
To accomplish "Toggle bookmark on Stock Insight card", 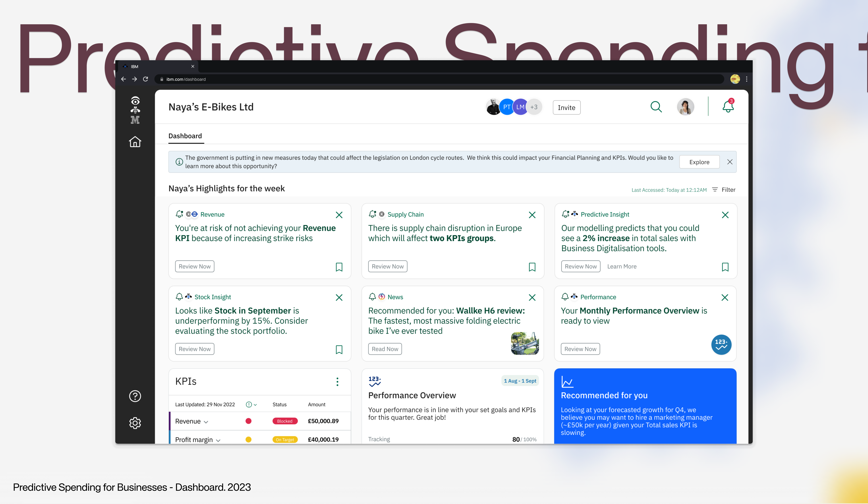I will (x=339, y=350).
